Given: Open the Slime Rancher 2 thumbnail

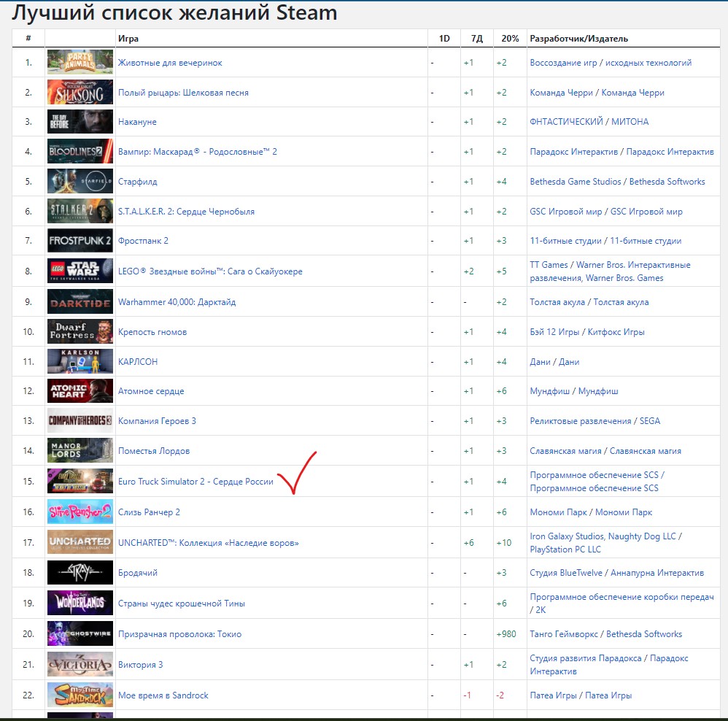Looking at the screenshot, I should click(80, 512).
